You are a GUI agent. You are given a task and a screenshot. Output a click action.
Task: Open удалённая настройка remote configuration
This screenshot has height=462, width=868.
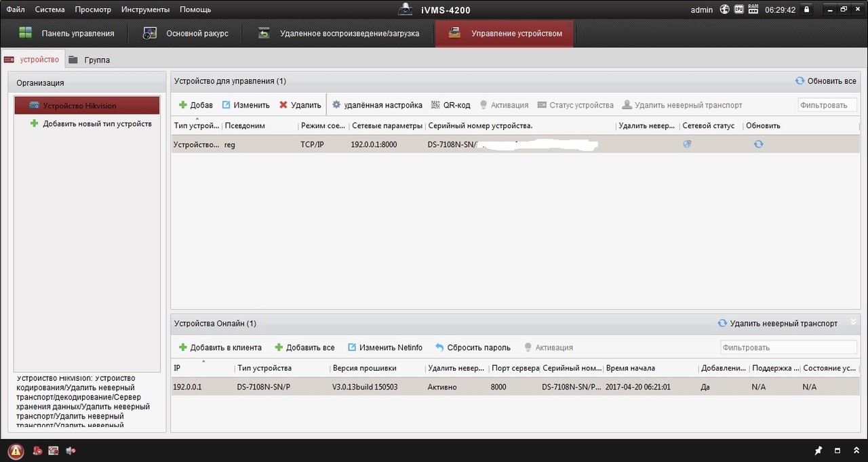tap(376, 105)
